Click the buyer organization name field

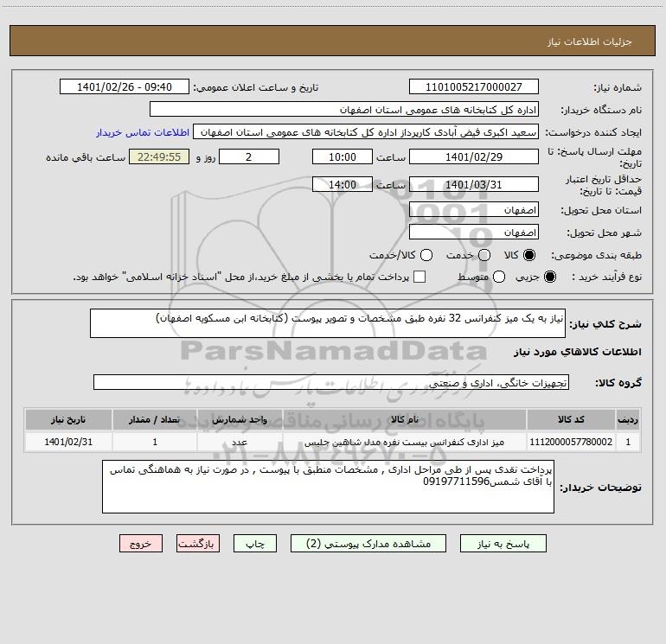344,110
